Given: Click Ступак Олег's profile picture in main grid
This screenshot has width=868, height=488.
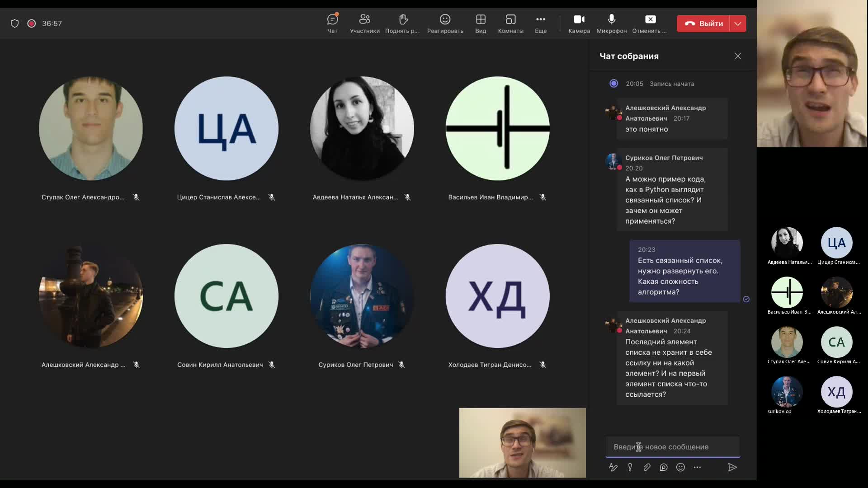Looking at the screenshot, I should click(91, 128).
